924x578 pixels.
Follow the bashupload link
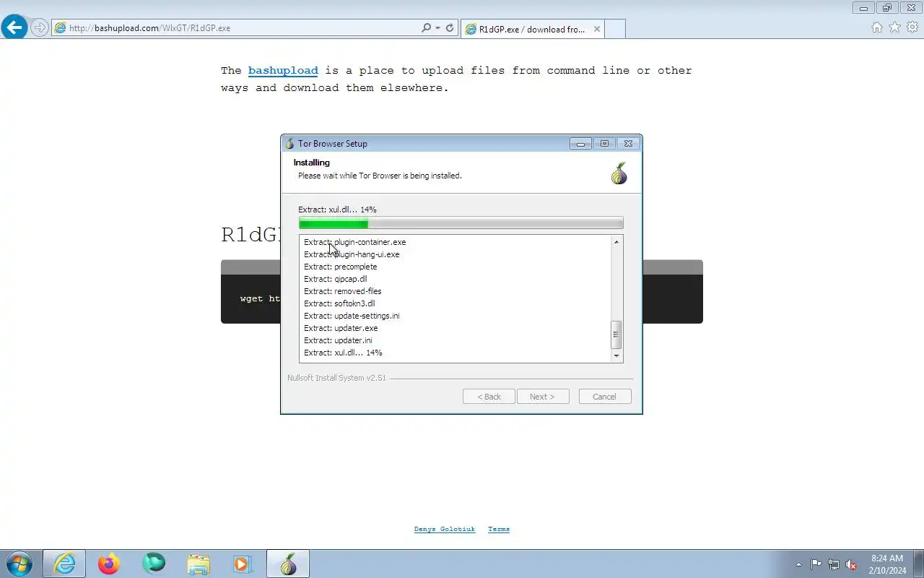pyautogui.click(x=283, y=71)
